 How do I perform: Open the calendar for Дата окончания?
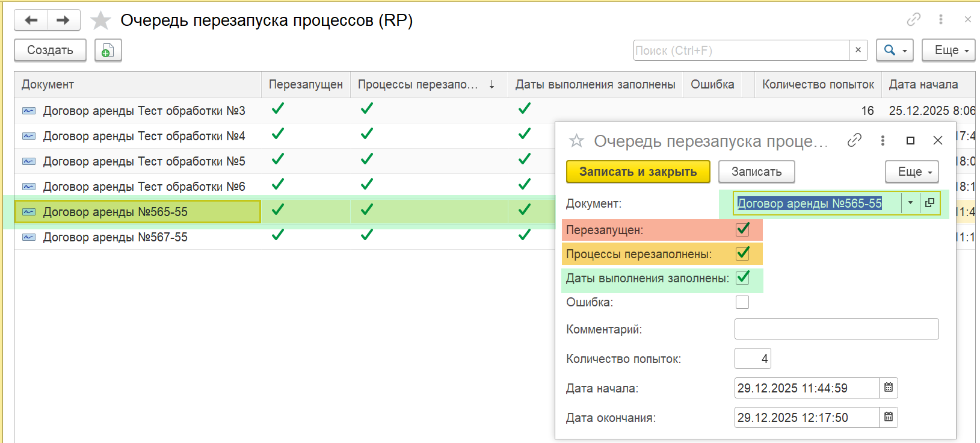tap(889, 418)
